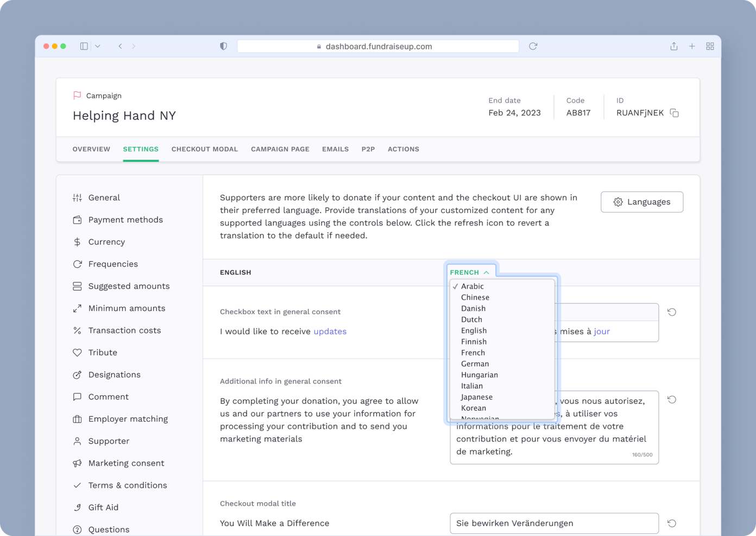This screenshot has height=536, width=756.
Task: Click the pink Campaign flag icon
Action: click(x=77, y=95)
